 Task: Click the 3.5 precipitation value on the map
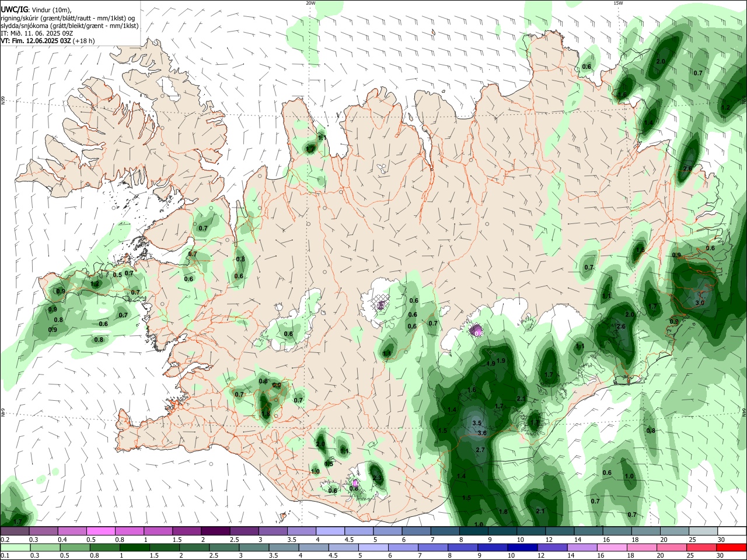tap(476, 423)
